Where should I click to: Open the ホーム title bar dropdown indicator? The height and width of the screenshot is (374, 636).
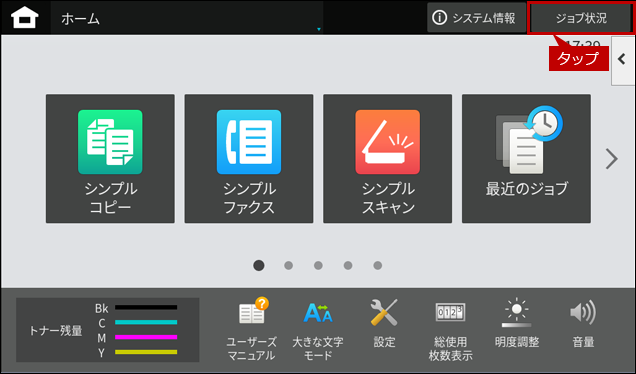click(x=319, y=29)
